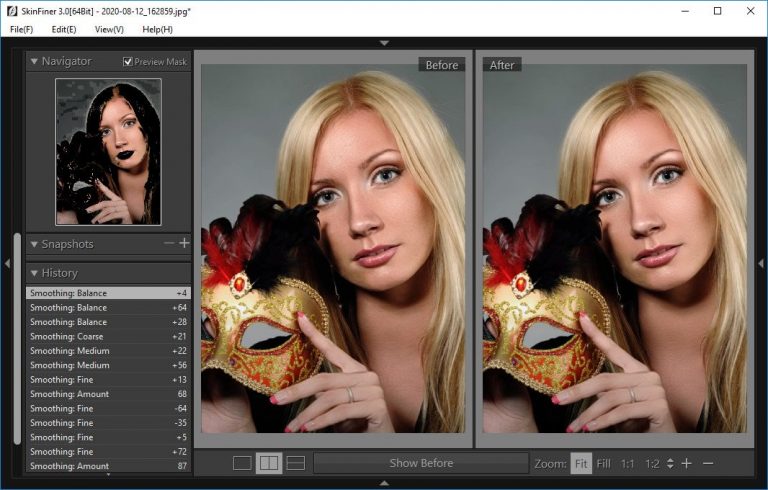The width and height of the screenshot is (768, 490).
Task: Select the single view layout icon
Action: click(242, 463)
